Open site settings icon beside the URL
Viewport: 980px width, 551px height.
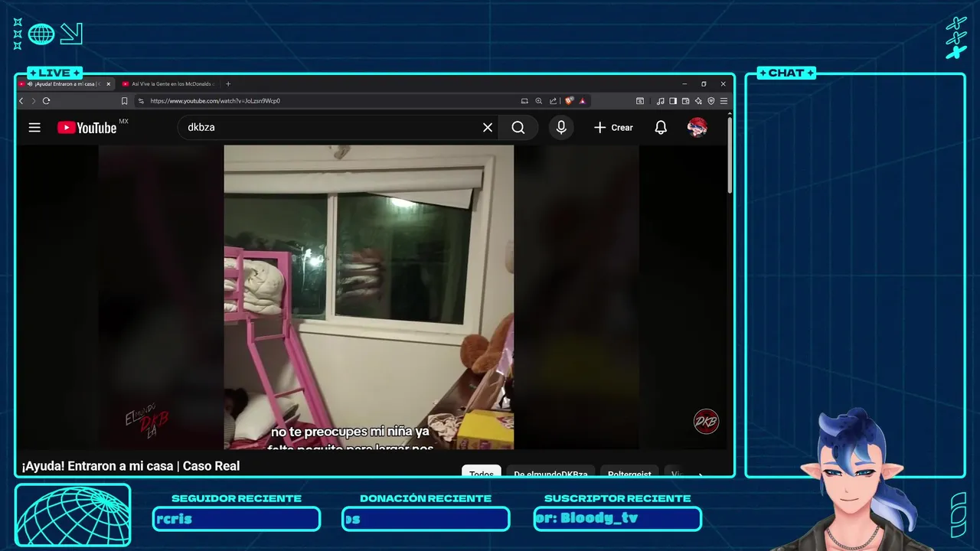click(141, 101)
